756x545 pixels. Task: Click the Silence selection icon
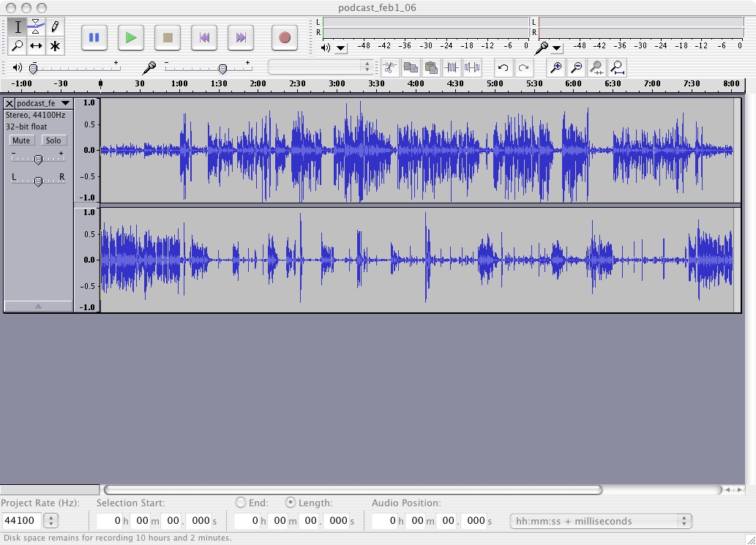coord(473,67)
